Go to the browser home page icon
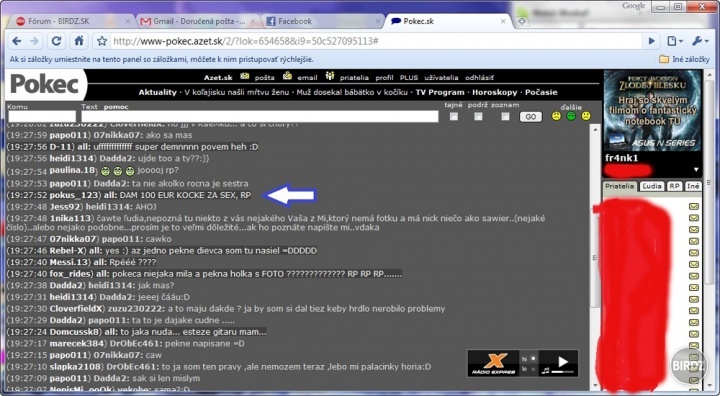Image resolution: width=720 pixels, height=396 pixels. click(x=79, y=41)
